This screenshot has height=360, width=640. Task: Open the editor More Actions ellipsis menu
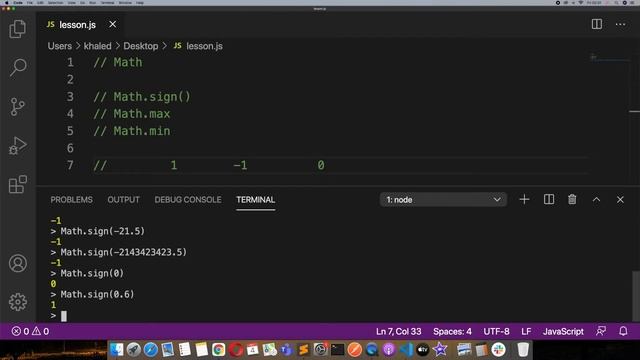620,24
